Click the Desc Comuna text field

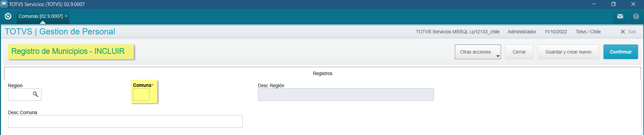point(125,122)
